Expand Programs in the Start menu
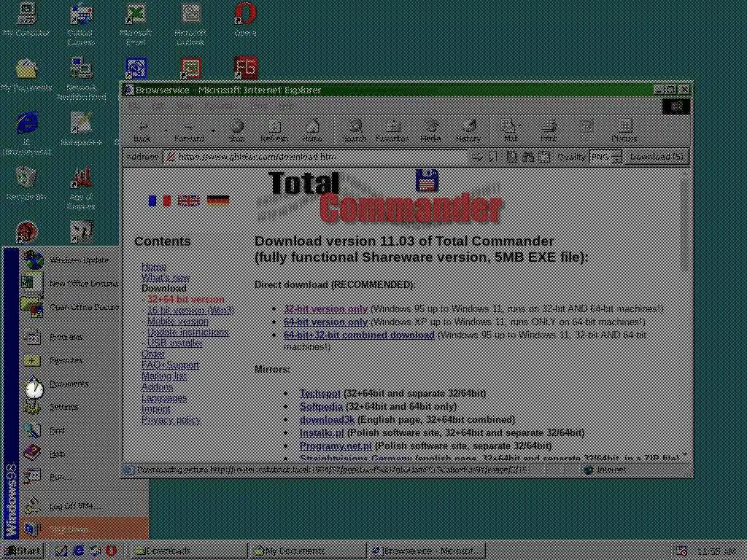This screenshot has width=747, height=560. coord(69,337)
